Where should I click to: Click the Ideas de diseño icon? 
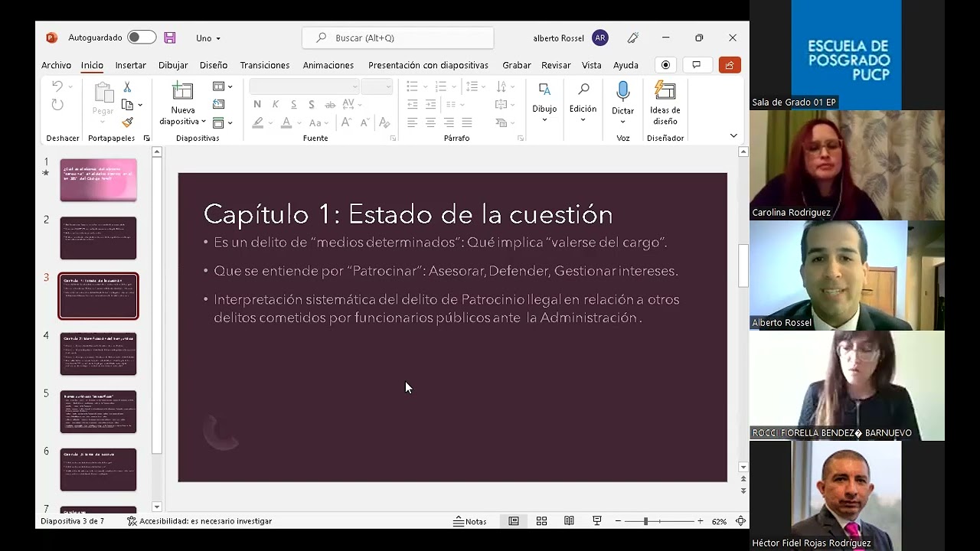(x=665, y=92)
